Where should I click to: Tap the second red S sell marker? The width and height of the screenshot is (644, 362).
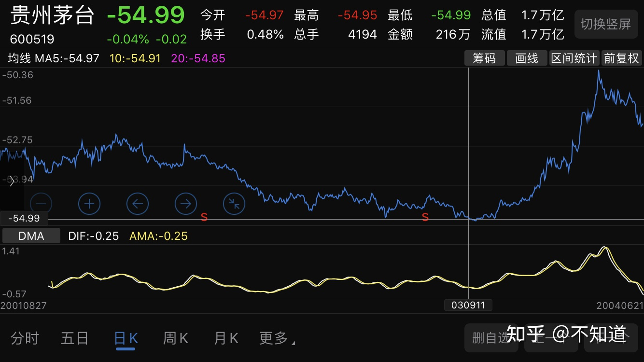pos(425,218)
